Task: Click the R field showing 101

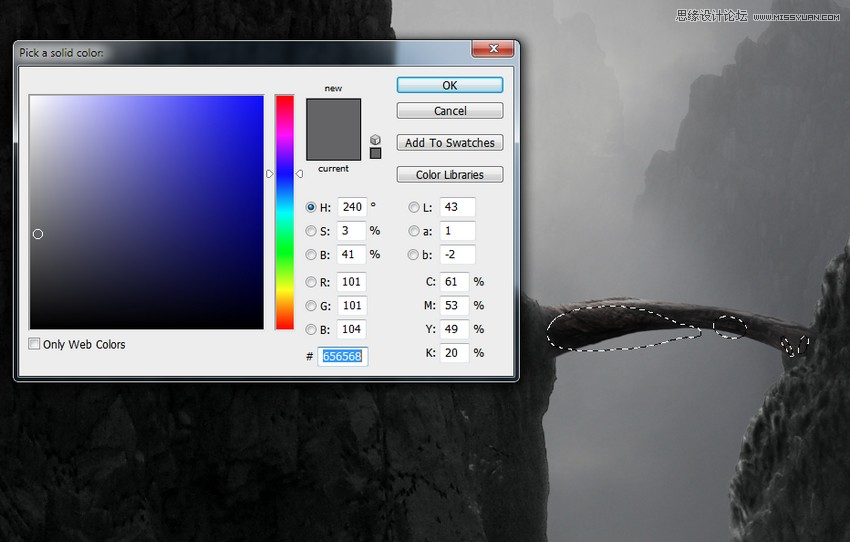Action: [352, 282]
